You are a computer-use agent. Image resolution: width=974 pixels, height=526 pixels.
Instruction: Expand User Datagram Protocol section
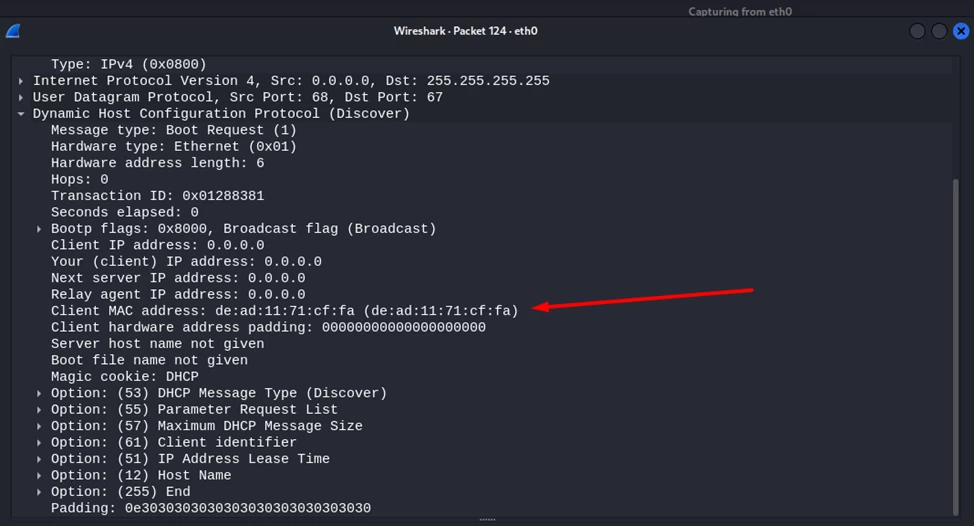21,97
